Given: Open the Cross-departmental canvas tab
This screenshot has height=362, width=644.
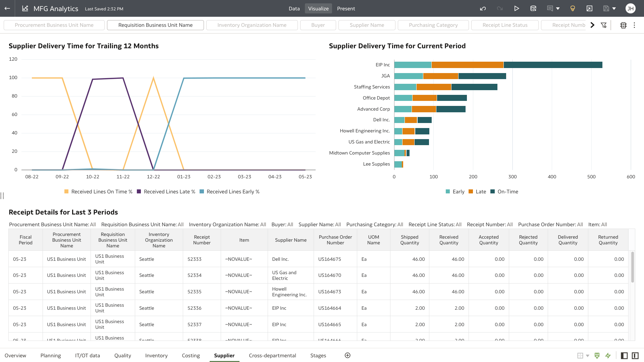Looking at the screenshot, I should [272, 355].
